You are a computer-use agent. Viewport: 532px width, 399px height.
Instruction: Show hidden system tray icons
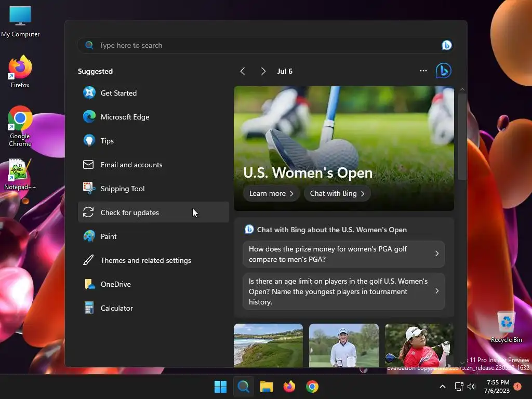point(443,387)
